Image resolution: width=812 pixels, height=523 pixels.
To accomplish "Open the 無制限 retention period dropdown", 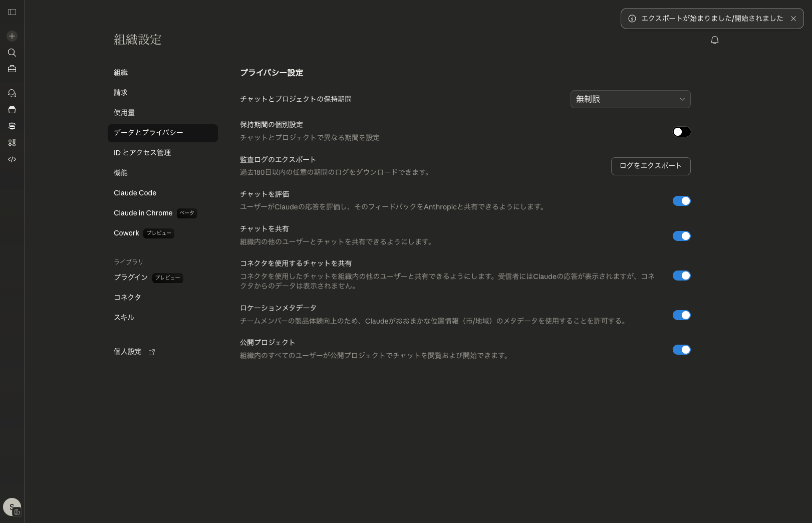I will click(630, 99).
